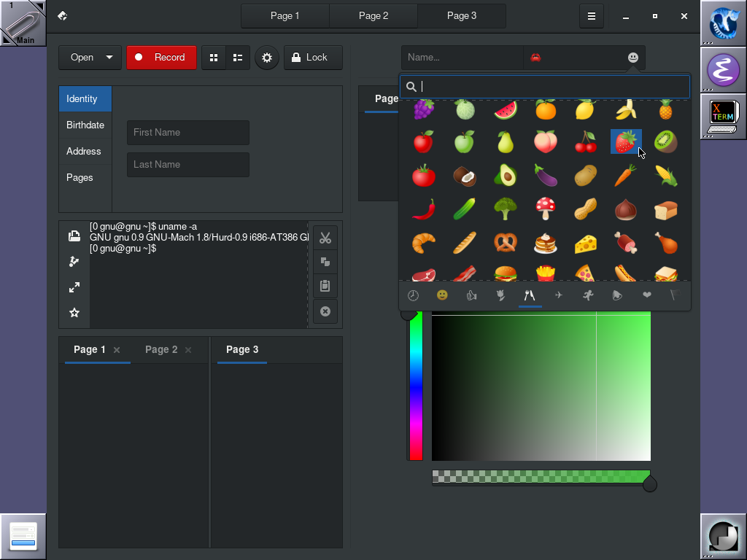Choose the broccoli emoji
This screenshot has height=560, width=747.
(x=506, y=209)
